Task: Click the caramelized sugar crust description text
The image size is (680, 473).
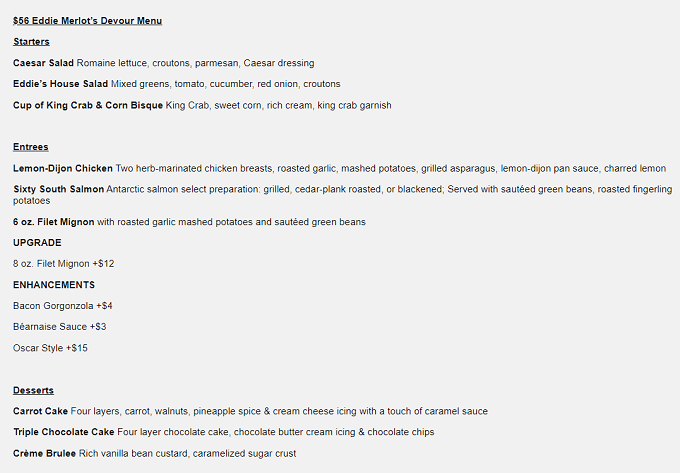Action: tap(245, 453)
